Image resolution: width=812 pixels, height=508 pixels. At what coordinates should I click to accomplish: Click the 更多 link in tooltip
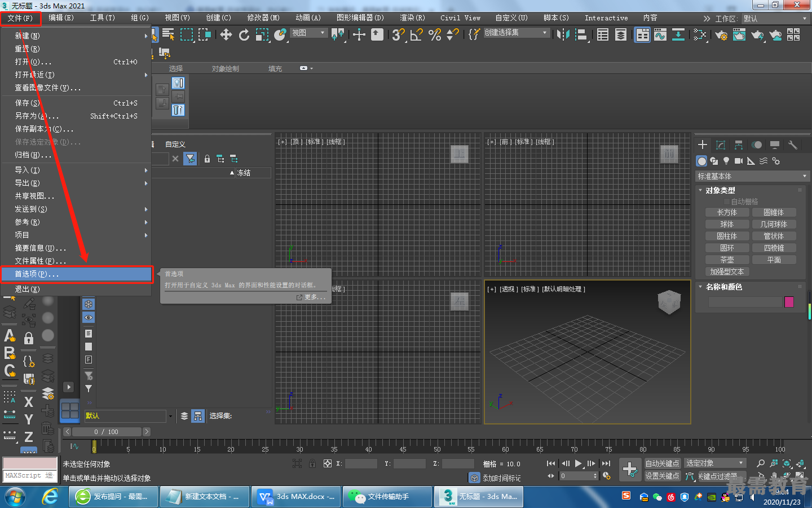click(311, 297)
